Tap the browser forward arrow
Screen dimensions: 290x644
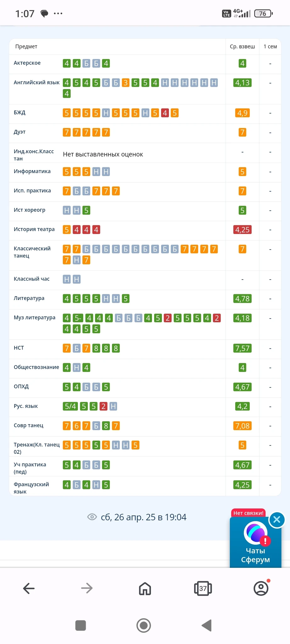click(x=87, y=588)
